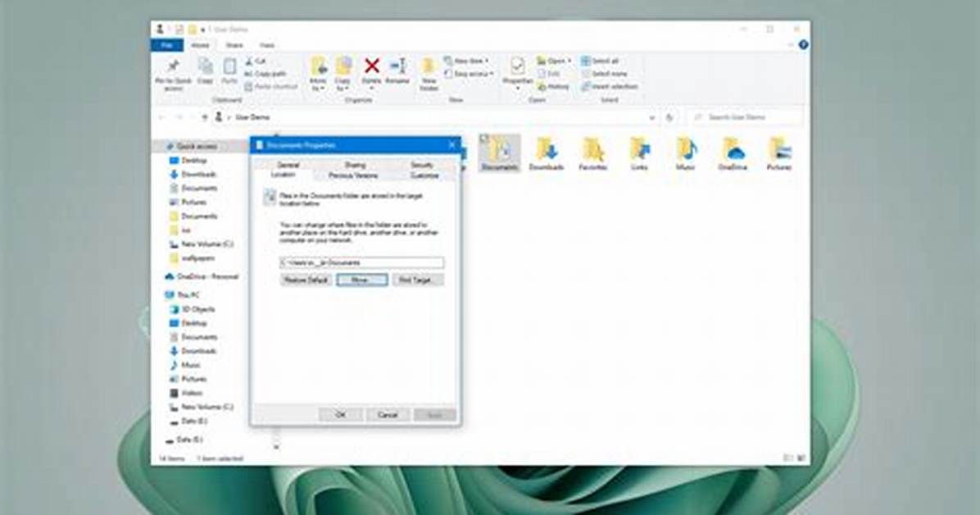Open the New item dropdown
The image size is (980, 515).
point(467,61)
